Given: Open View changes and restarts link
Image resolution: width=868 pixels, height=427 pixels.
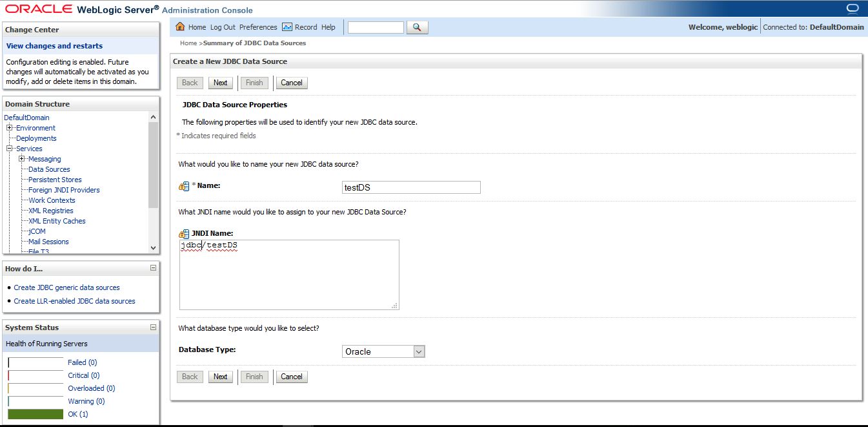Looking at the screenshot, I should 54,46.
